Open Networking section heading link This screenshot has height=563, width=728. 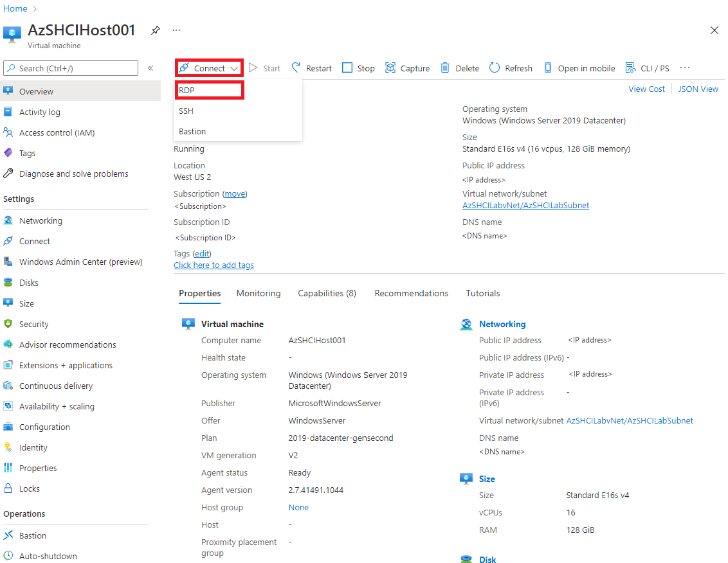tap(502, 324)
